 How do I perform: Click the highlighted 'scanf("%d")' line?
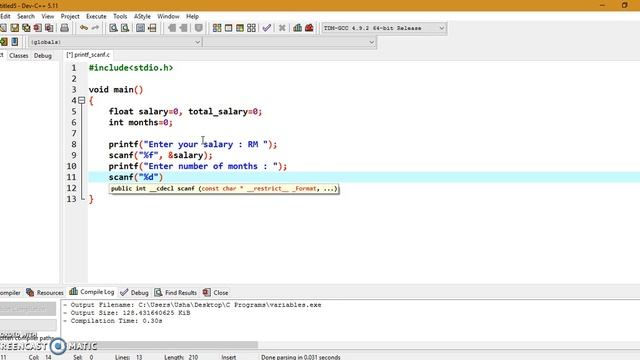click(x=136, y=177)
